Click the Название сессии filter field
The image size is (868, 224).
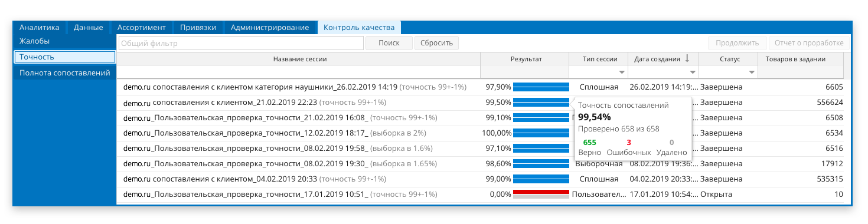coord(299,72)
